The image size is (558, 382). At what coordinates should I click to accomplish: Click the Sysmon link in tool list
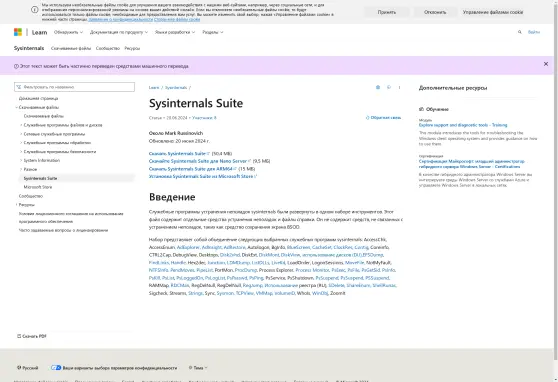(225, 293)
